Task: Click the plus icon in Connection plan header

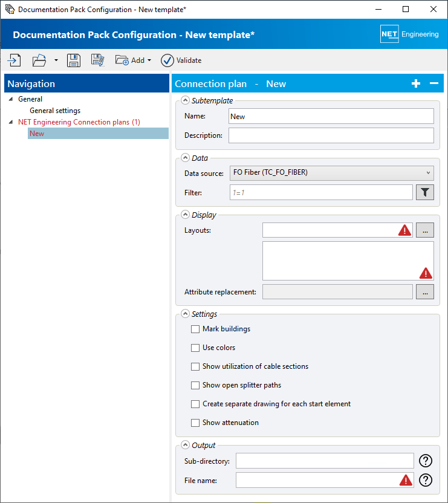Action: pos(416,83)
